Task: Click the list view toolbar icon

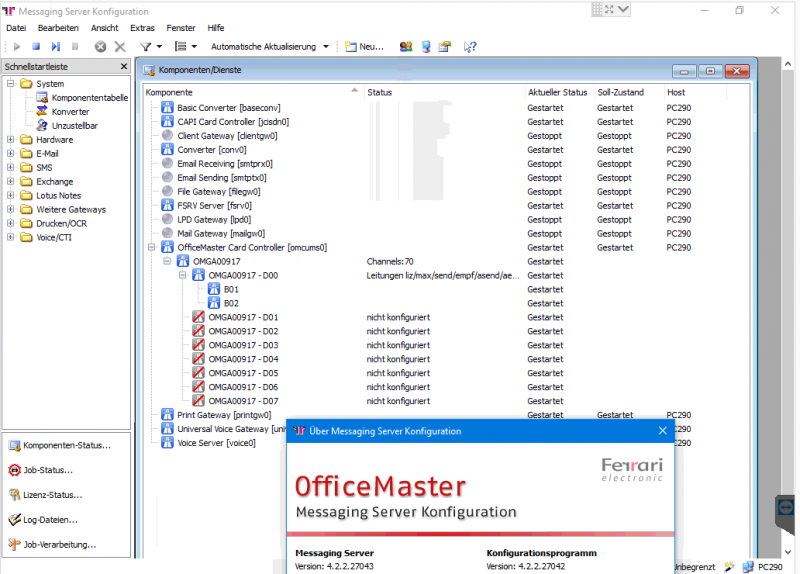Action: 181,46
